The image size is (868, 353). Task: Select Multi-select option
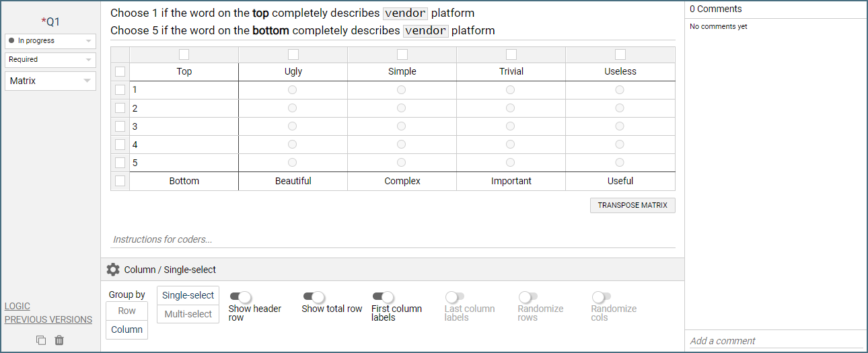point(188,314)
